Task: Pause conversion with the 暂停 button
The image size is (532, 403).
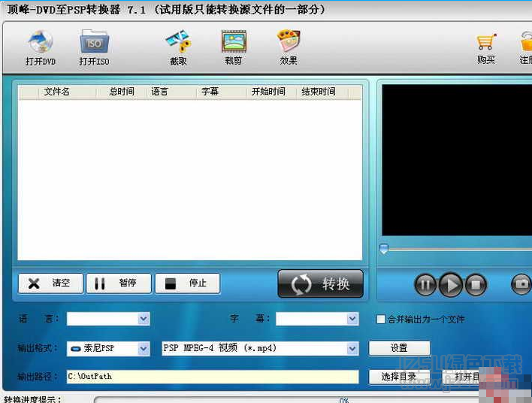Action: (119, 283)
